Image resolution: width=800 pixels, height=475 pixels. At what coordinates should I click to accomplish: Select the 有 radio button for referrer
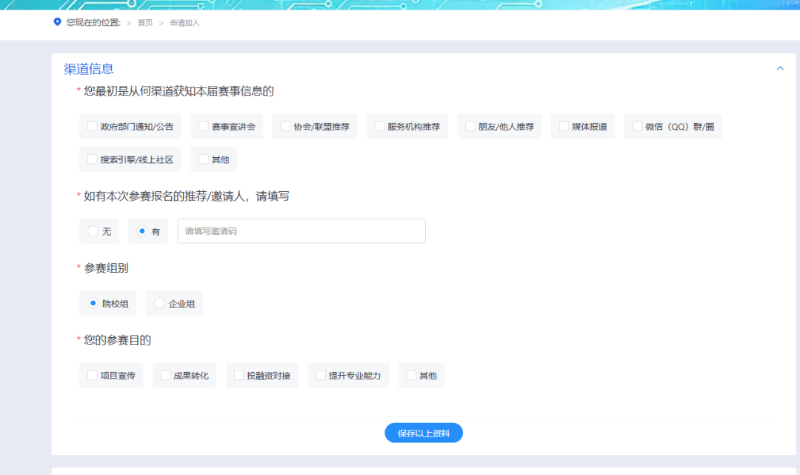[x=142, y=231]
